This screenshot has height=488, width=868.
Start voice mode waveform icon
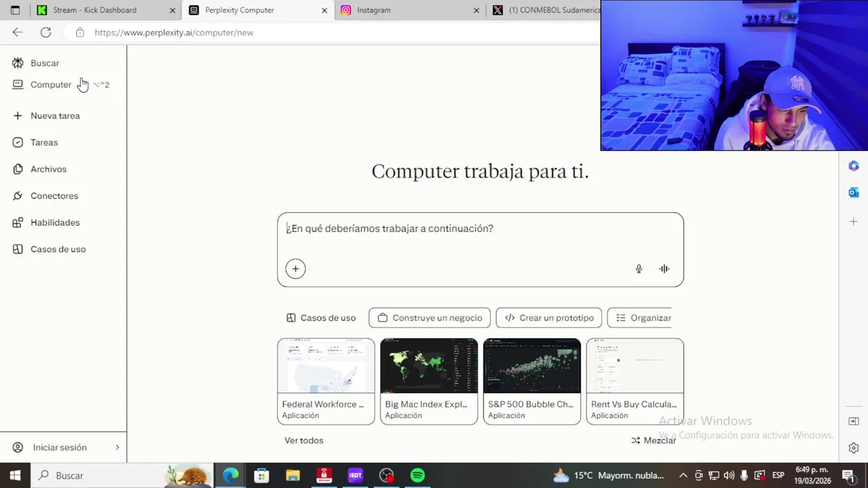click(x=665, y=269)
